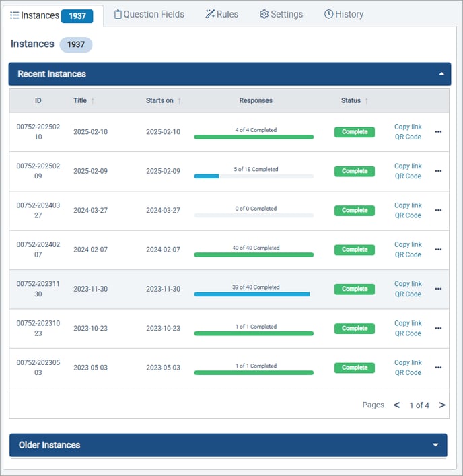Open the three-dot menu for instance 2023-11-30

tap(438, 289)
